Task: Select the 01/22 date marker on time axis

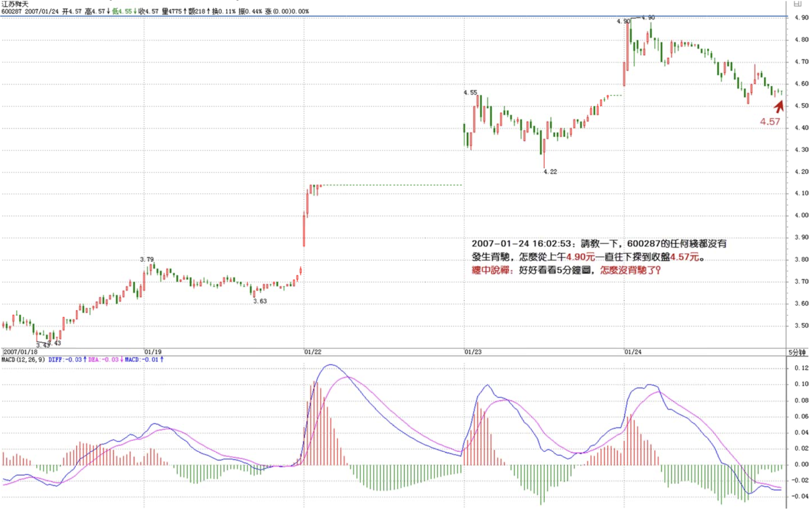Action: pos(313,352)
